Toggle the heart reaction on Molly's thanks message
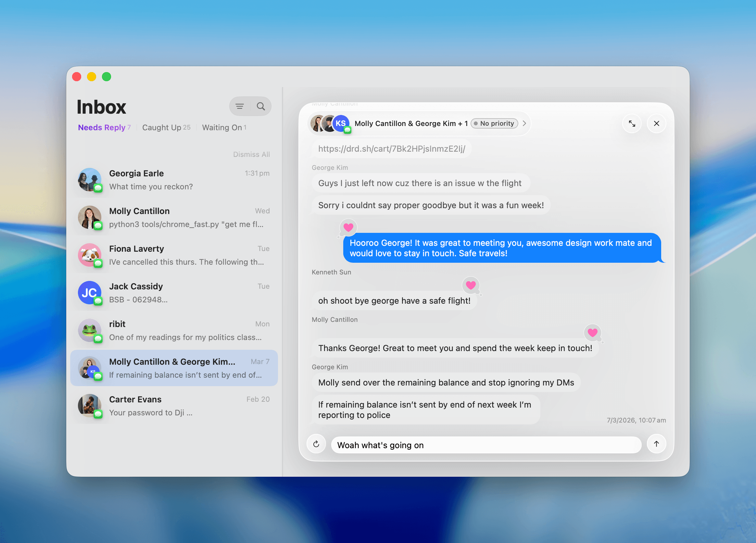Viewport: 756px width, 543px height. click(592, 333)
